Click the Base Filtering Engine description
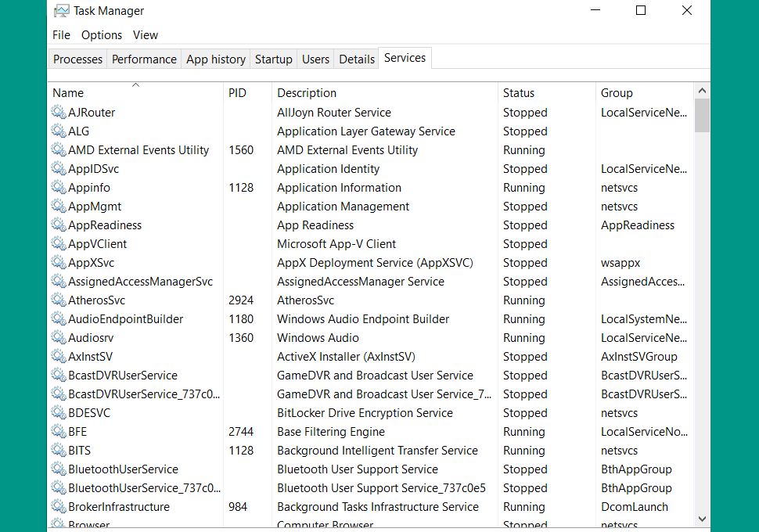The width and height of the screenshot is (759, 532). pos(331,432)
